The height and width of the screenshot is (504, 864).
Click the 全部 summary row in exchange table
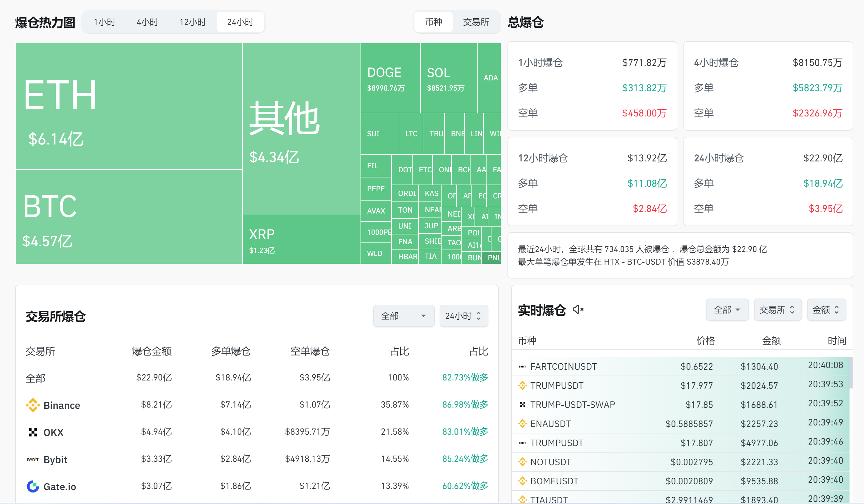click(x=257, y=378)
